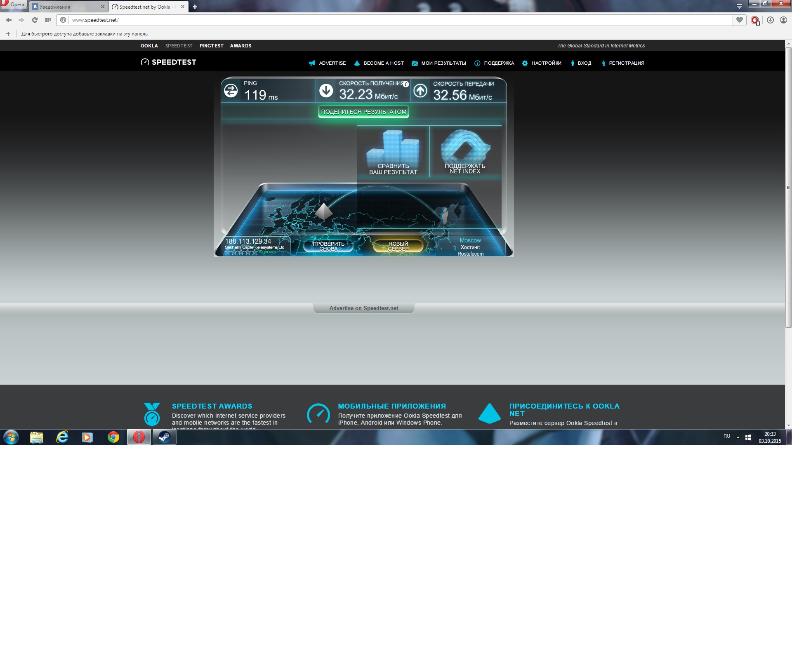This screenshot has width=792, height=672.
Task: Show hidden tray icons arrow
Action: point(738,437)
